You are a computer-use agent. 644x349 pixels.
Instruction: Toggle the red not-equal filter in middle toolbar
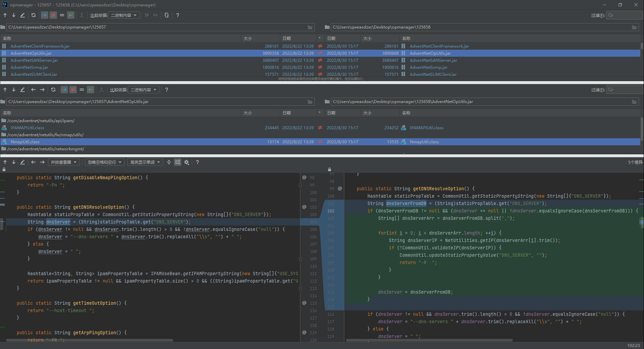click(73, 90)
